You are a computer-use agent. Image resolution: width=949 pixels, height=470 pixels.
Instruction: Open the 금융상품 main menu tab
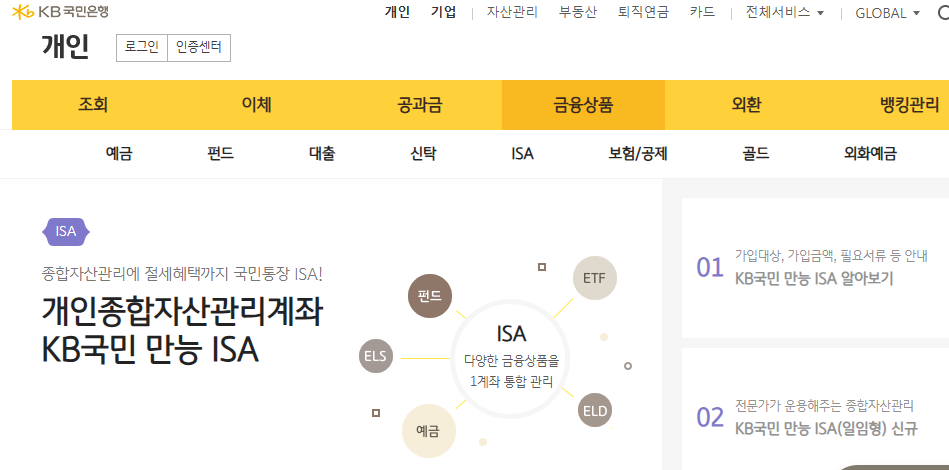583,105
